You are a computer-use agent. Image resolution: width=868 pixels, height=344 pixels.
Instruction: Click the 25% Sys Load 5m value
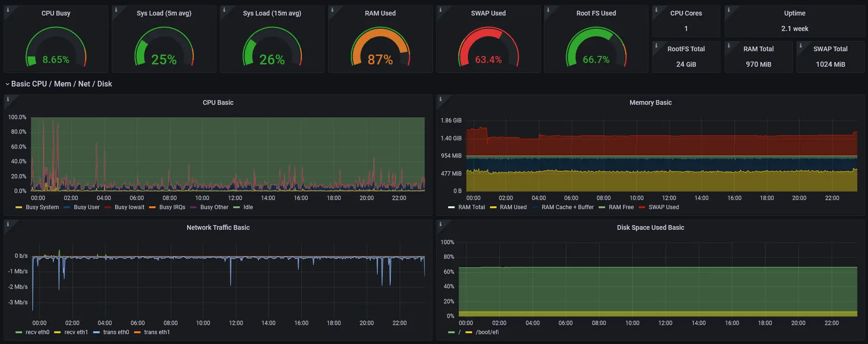pos(164,60)
